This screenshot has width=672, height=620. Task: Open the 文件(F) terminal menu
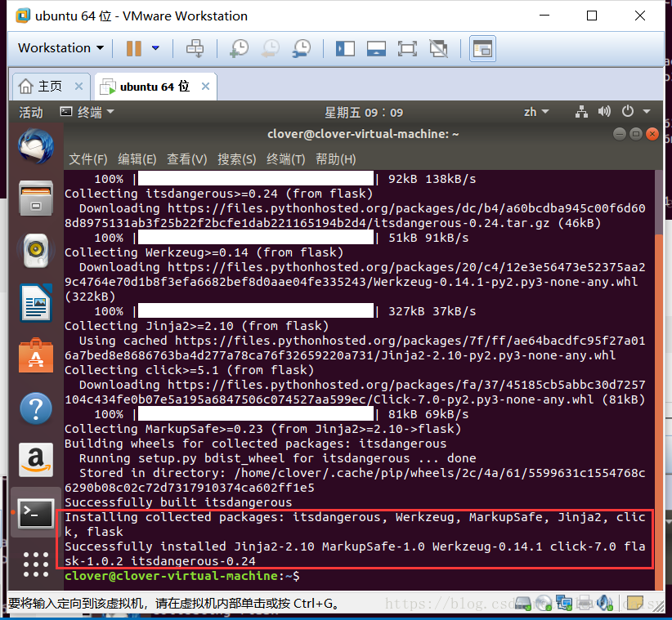pyautogui.click(x=88, y=159)
